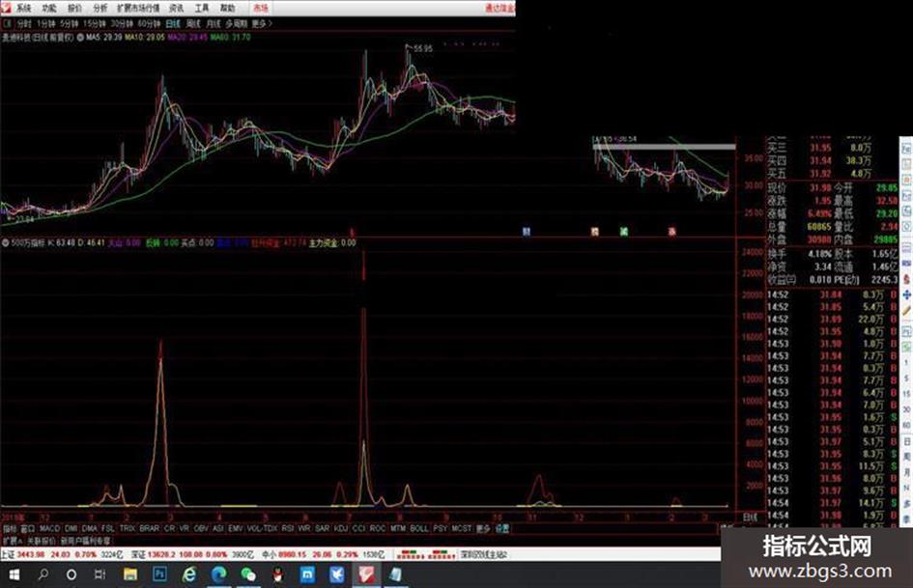The width and height of the screenshot is (913, 588).
Task: Open Windows taskbar search
Action: [x=43, y=575]
